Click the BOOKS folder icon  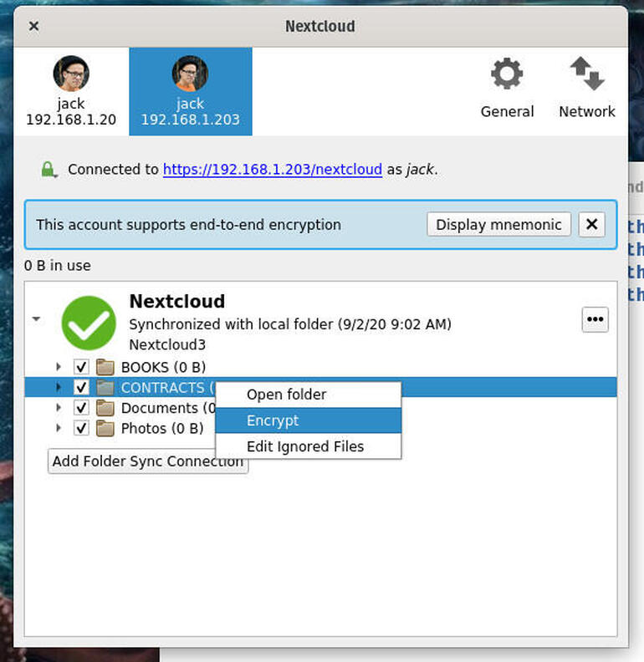[105, 367]
